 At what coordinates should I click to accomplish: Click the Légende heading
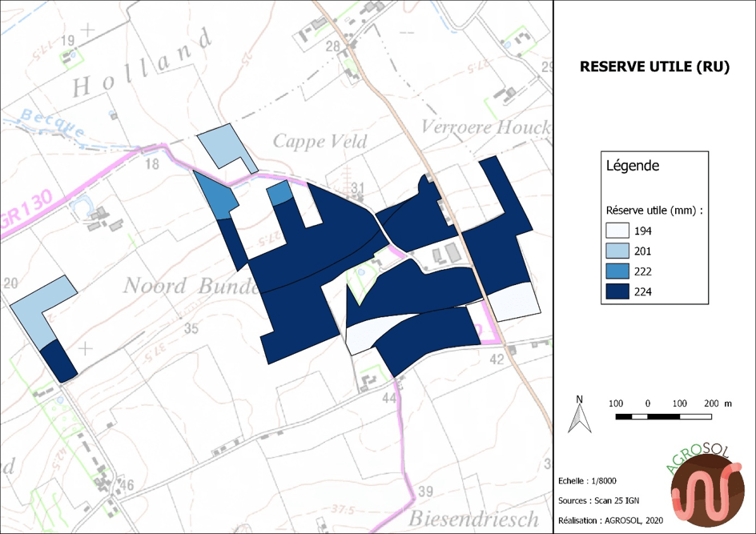633,167
